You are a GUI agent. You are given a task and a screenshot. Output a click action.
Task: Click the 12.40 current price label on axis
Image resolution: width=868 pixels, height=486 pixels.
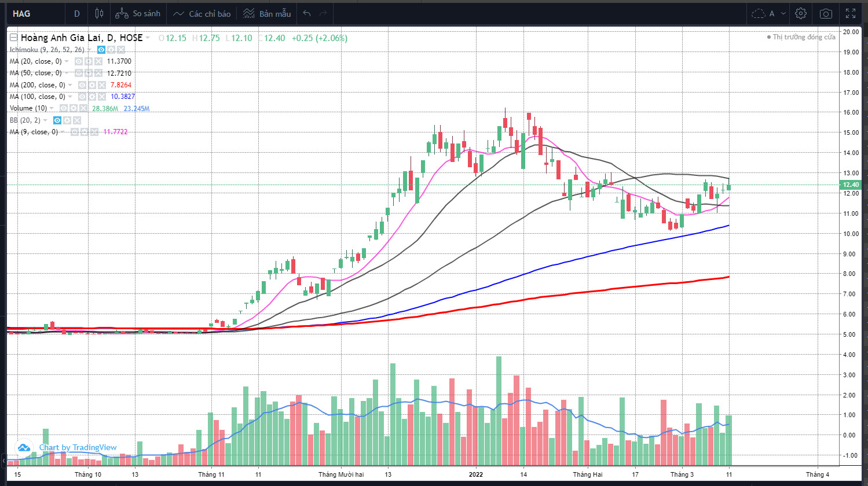[850, 185]
